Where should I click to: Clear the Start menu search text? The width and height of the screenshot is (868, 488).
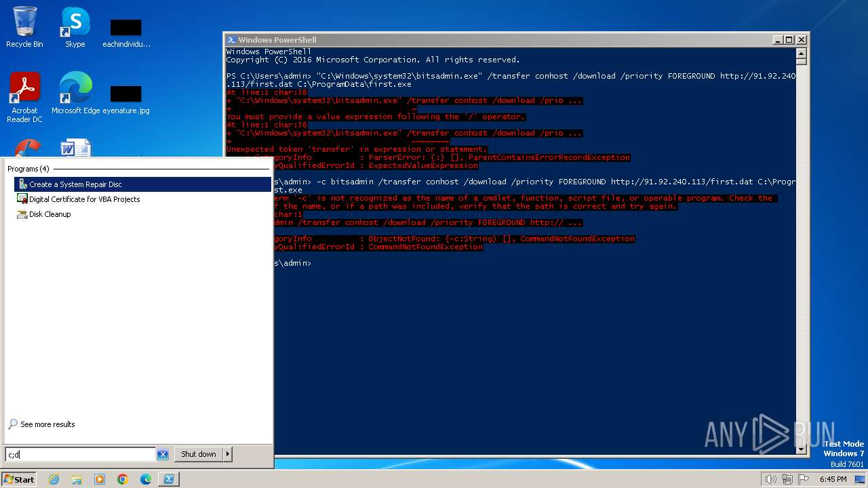pos(163,454)
